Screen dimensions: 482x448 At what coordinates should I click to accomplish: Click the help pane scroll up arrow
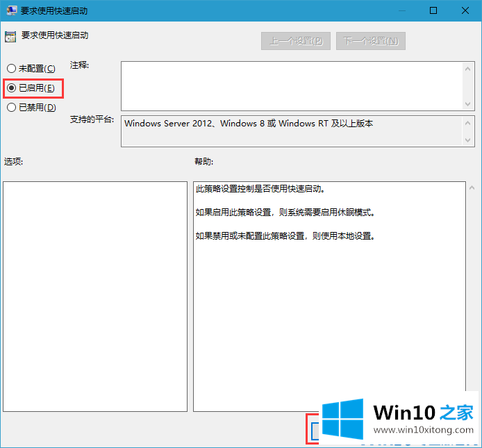click(472, 188)
